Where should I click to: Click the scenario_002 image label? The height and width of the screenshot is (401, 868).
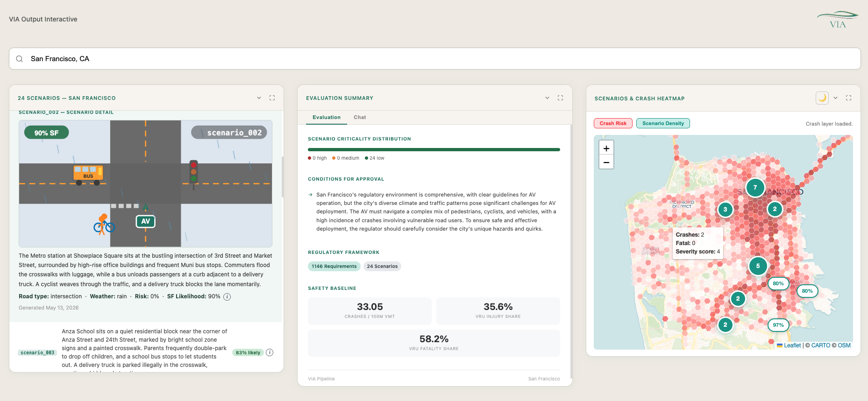(229, 133)
